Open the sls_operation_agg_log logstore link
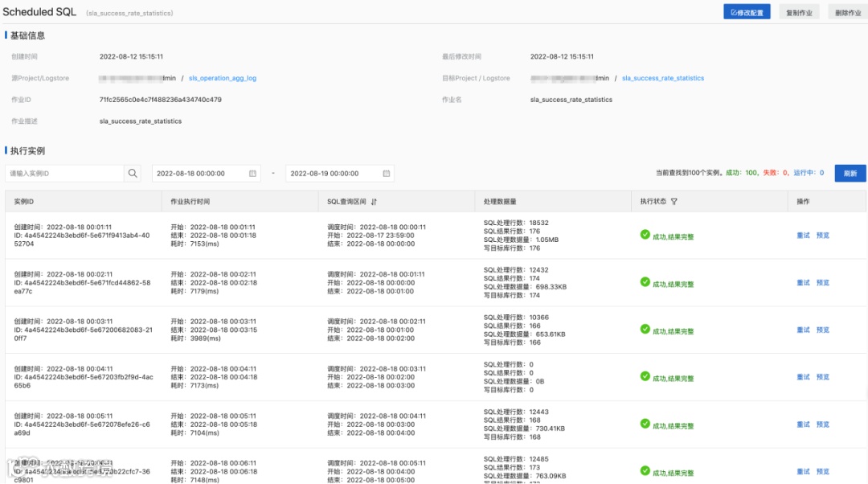The height and width of the screenshot is (484, 868). (x=223, y=78)
